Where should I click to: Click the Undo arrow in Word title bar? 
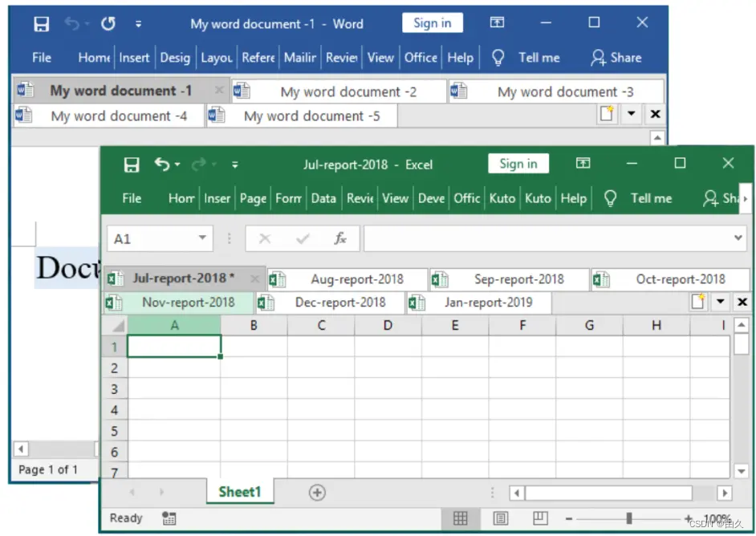[72, 23]
